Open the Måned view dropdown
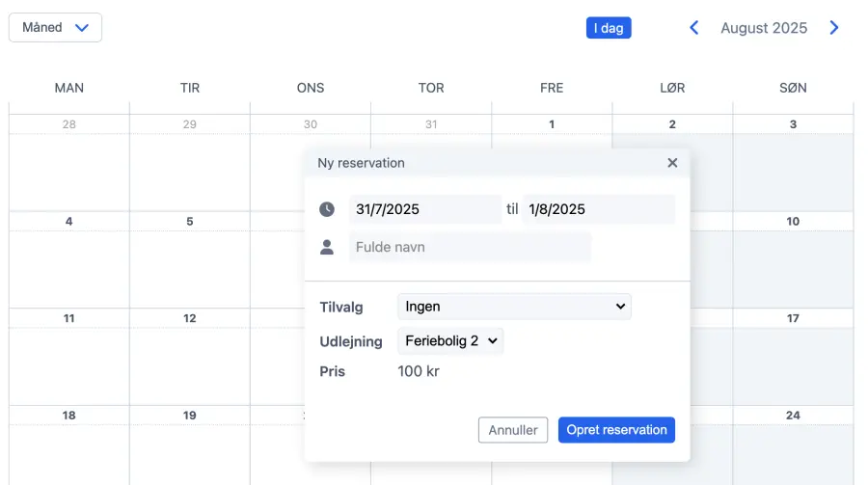This screenshot has height=485, width=868. pyautogui.click(x=55, y=28)
